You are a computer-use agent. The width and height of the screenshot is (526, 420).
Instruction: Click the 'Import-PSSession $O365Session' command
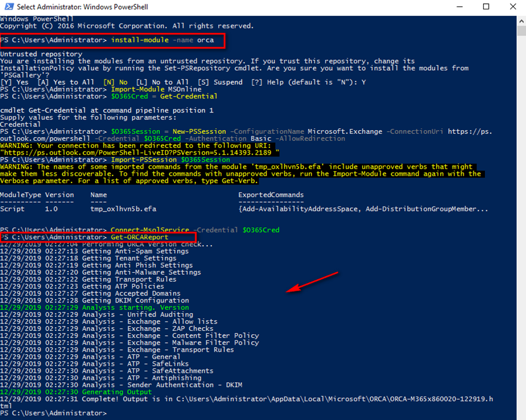tap(171, 160)
